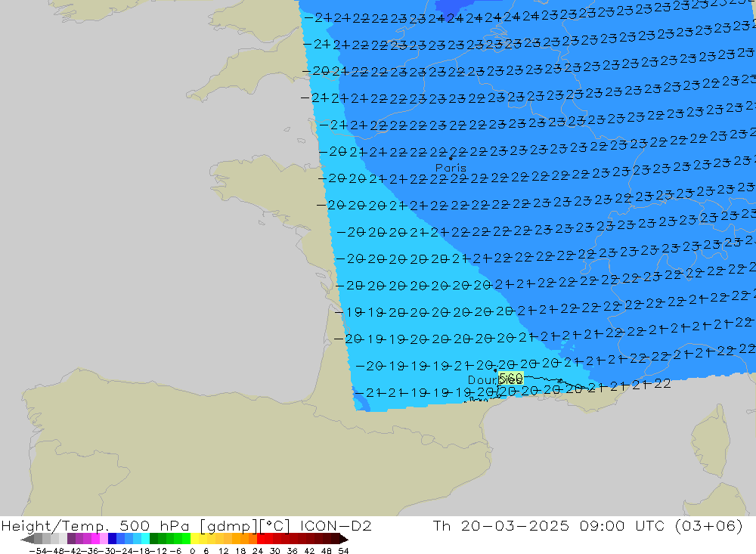756x554 pixels.
Task: Pick the bright red legend swatch
Action: point(265,539)
